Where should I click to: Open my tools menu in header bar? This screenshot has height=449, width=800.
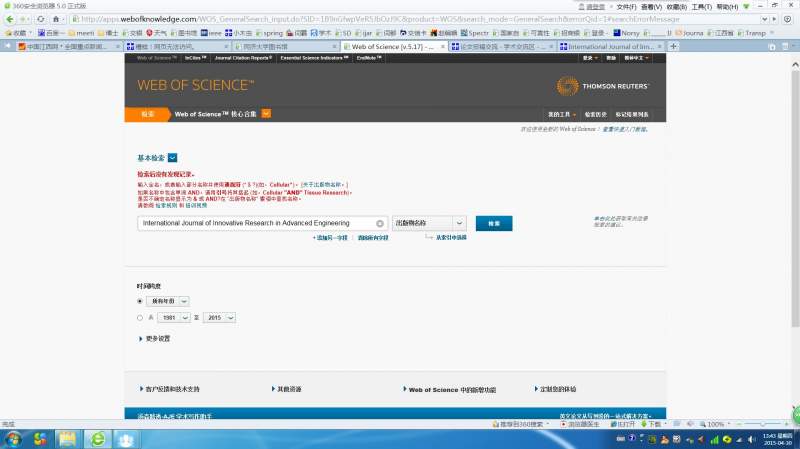(x=562, y=114)
